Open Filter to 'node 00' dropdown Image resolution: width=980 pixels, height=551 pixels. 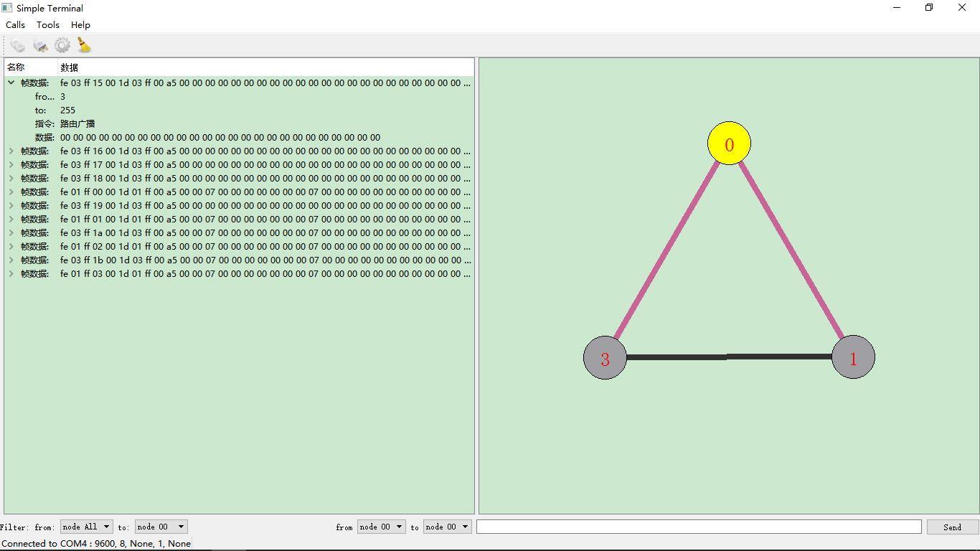pos(161,527)
